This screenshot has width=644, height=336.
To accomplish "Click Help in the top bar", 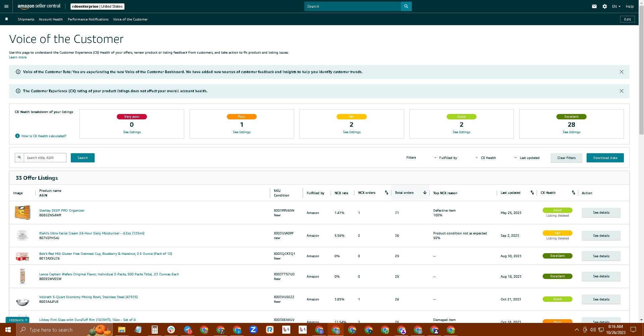I will coord(630,6).
